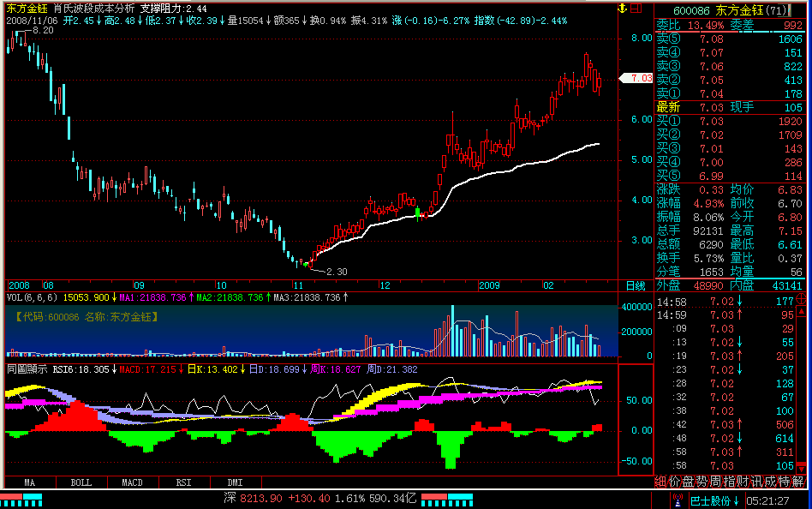
Task: Open the MACD indicator tab
Action: (133, 482)
